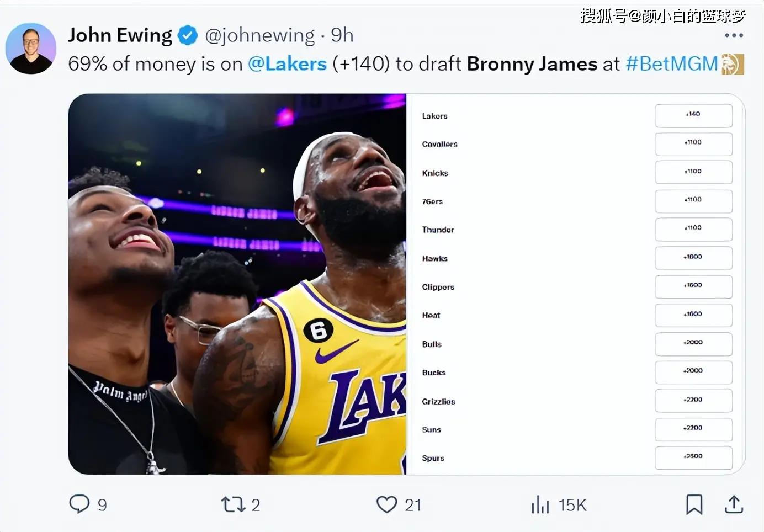Select the Heat +1600 odds button
This screenshot has height=532, width=764.
click(693, 315)
